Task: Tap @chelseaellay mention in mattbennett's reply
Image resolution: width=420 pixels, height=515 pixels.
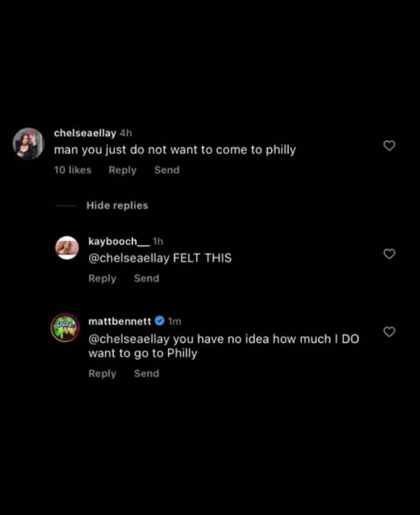Action: coord(129,339)
